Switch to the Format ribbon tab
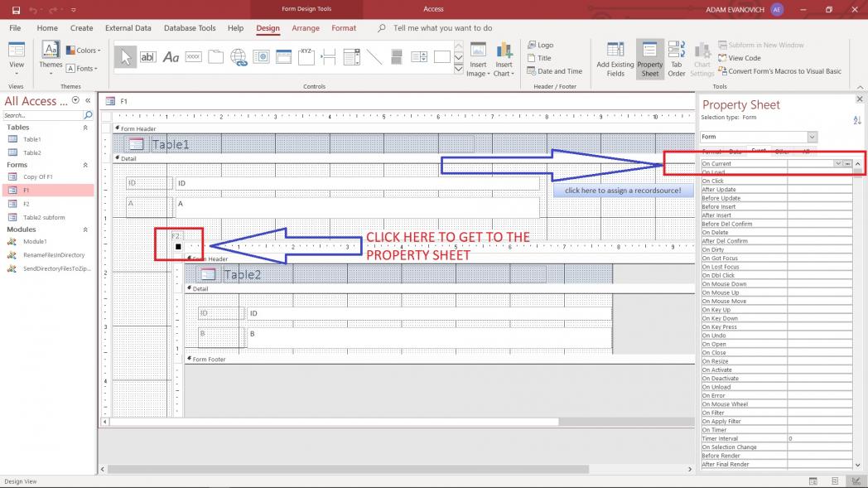Screen dimensions: 868x488 tap(344, 28)
